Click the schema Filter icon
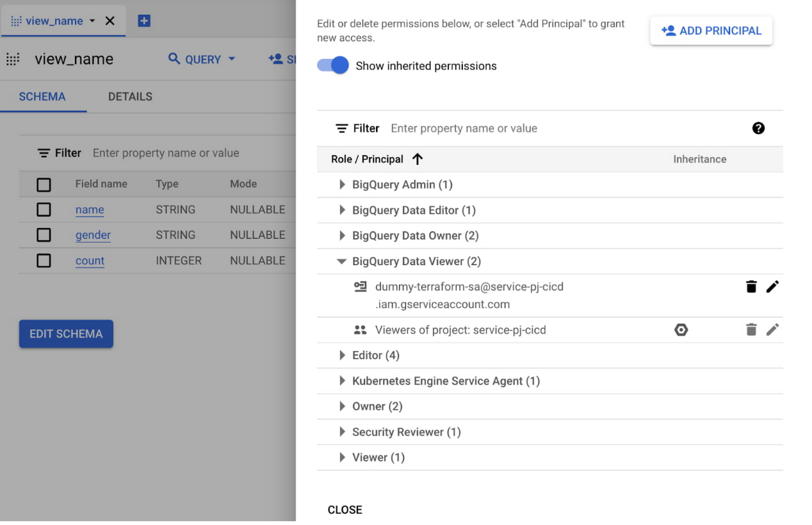812x525 pixels. [x=44, y=153]
